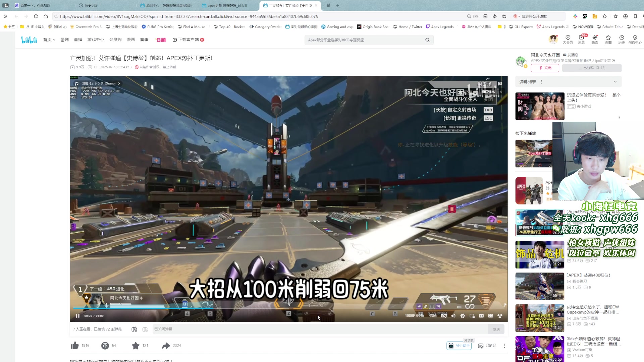Click the 发送 send button
Viewport: 644px width, 362px height.
(x=496, y=329)
